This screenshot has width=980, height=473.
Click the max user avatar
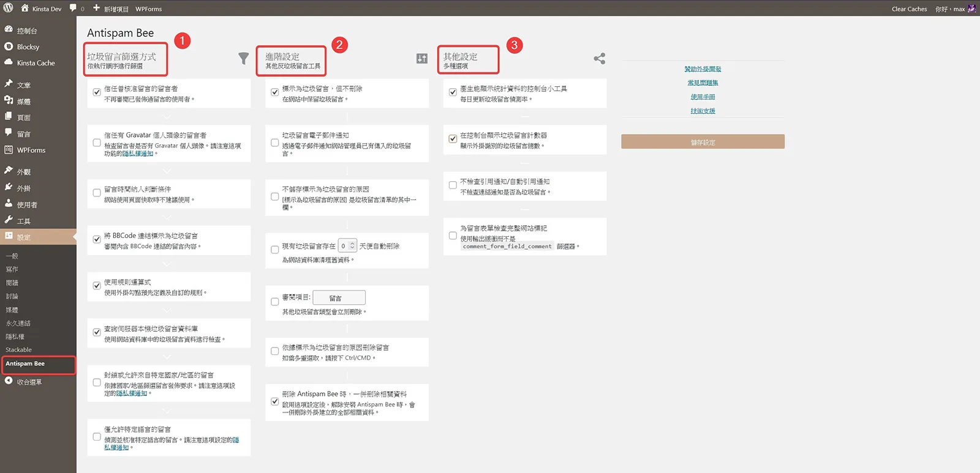coord(971,9)
